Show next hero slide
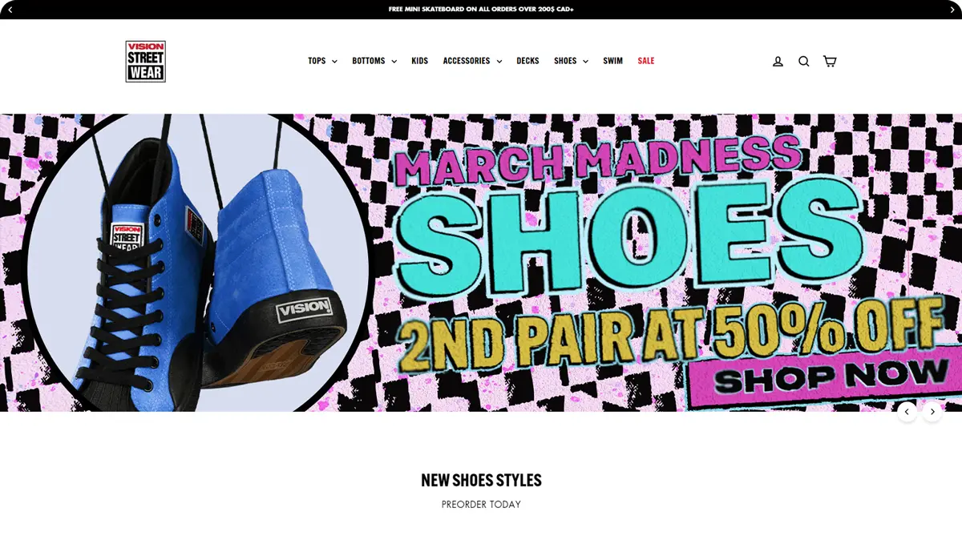Viewport: 962px width, 560px height. (932, 412)
